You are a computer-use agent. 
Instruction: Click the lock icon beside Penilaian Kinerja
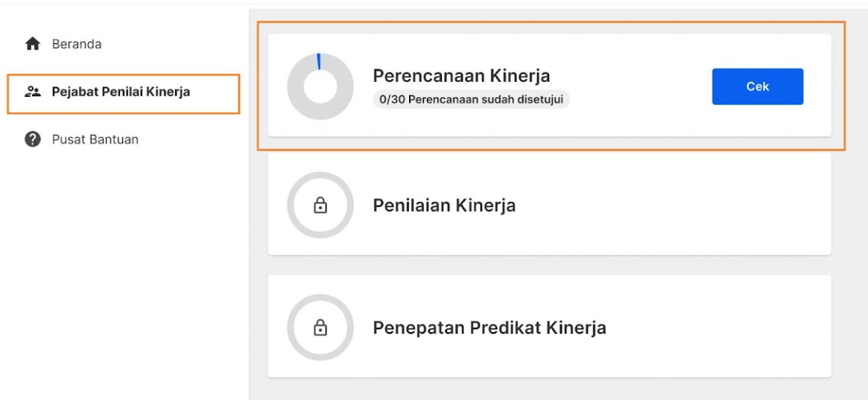pyautogui.click(x=320, y=206)
